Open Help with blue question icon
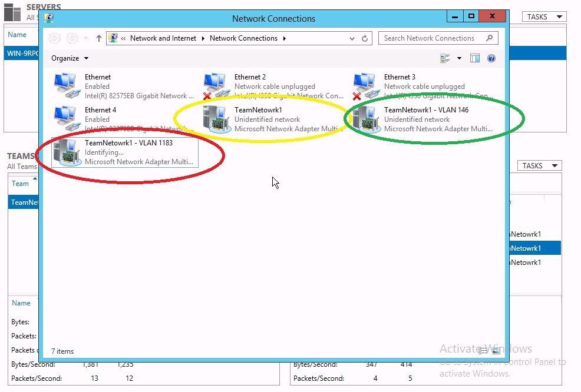The height and width of the screenshot is (392, 581). [x=491, y=58]
